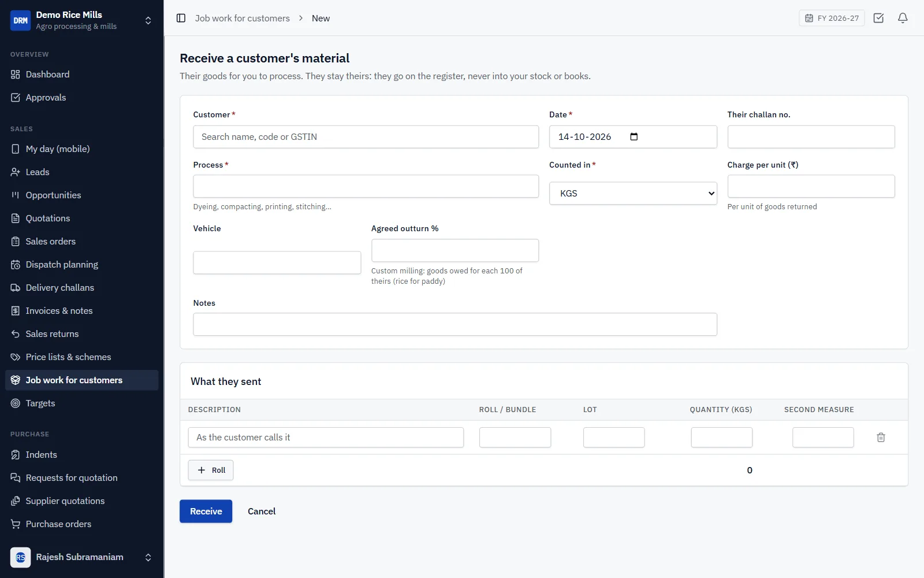This screenshot has height=578, width=924.
Task: Click into the Process field
Action: [366, 187]
